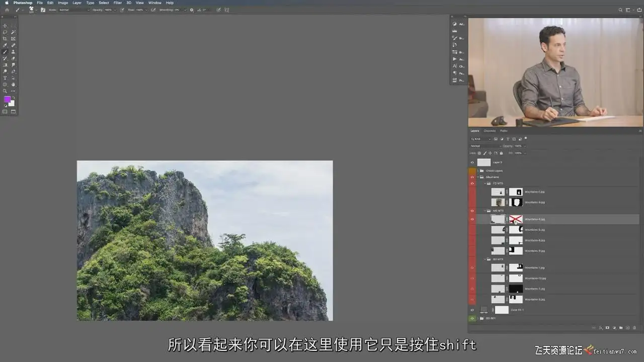Screen dimensions: 644x362
Task: Hide the selected Mountains-4.jpg layer
Action: point(472,219)
